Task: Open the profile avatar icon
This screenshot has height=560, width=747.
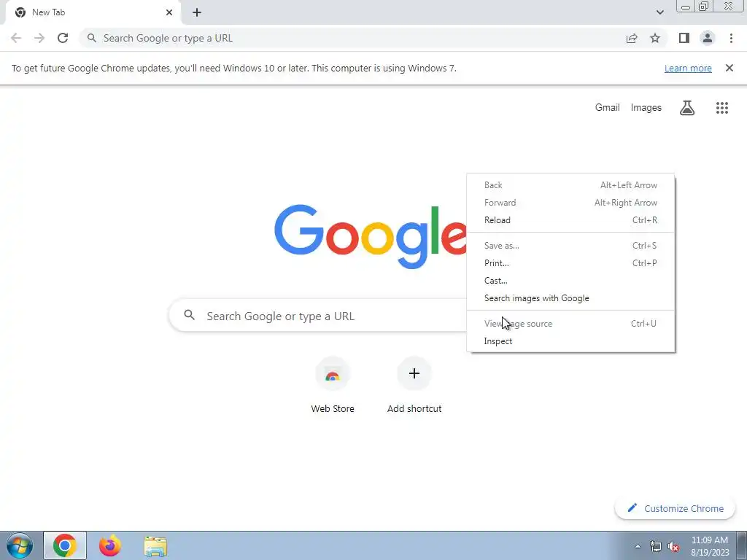Action: pyautogui.click(x=708, y=38)
